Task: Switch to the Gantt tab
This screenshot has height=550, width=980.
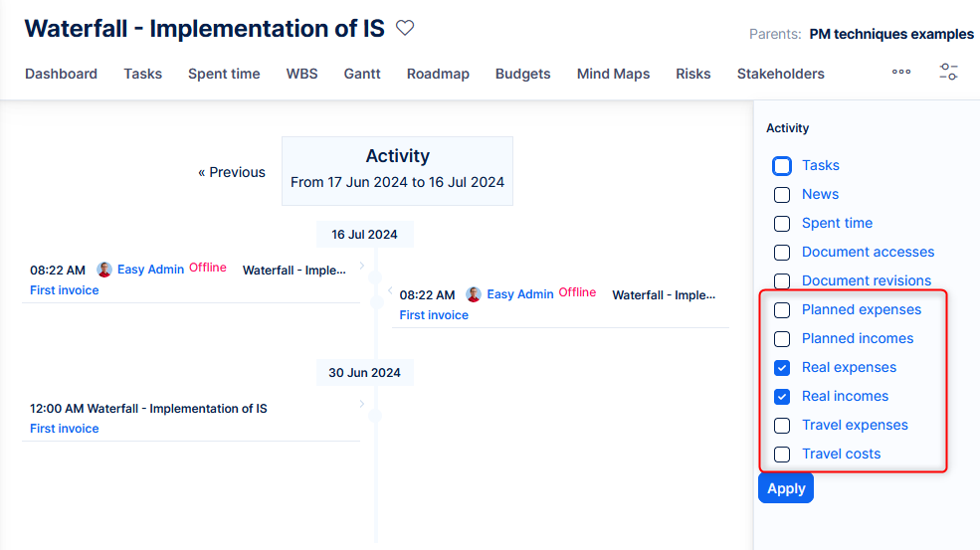Action: [x=362, y=74]
